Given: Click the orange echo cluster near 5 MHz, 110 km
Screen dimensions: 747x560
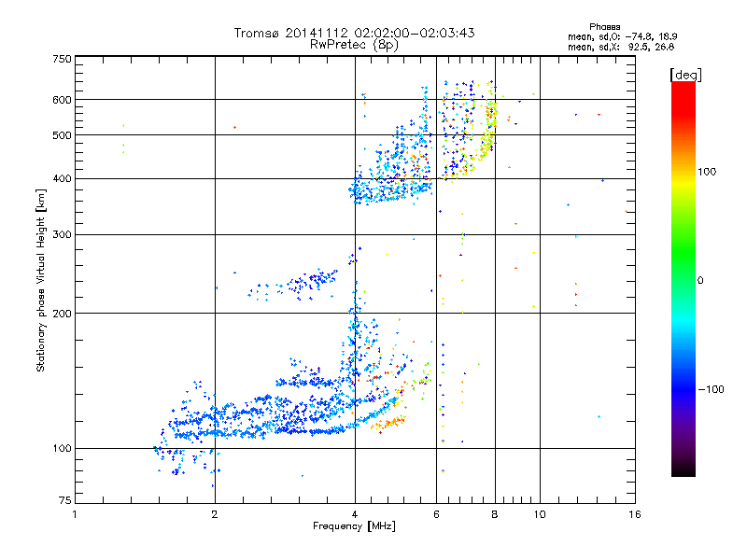Looking at the screenshot, I should point(388,424).
